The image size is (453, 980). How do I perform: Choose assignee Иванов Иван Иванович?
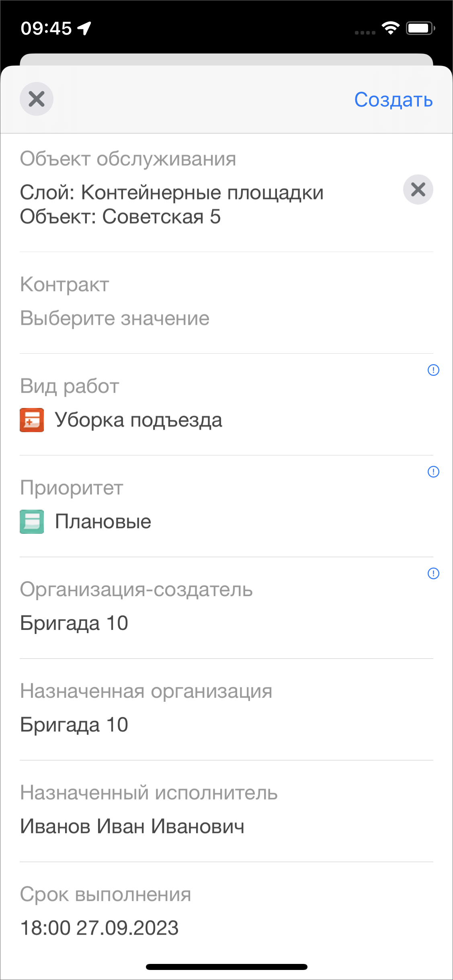tap(132, 827)
